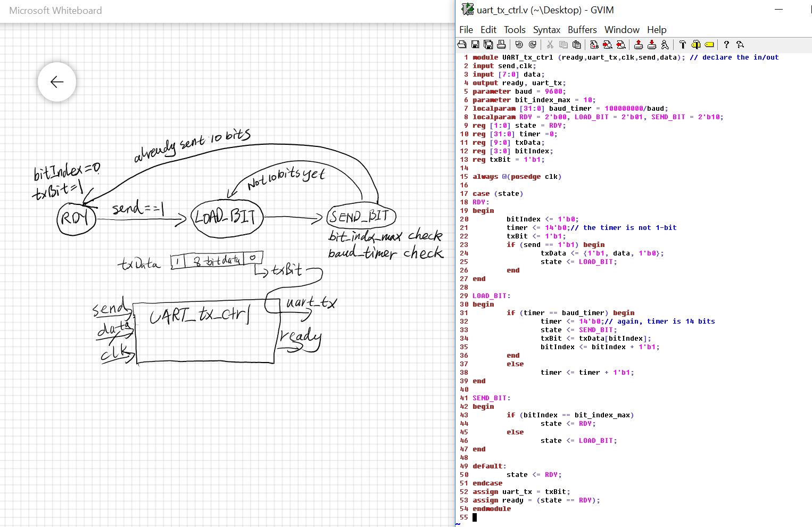Image resolution: width=812 pixels, height=527 pixels.
Task: Open the Tools menu
Action: pos(515,30)
